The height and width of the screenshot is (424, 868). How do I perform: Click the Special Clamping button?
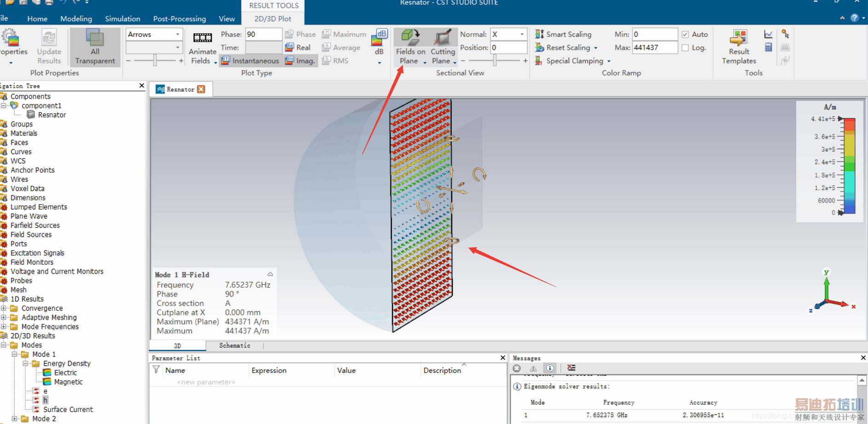click(569, 61)
